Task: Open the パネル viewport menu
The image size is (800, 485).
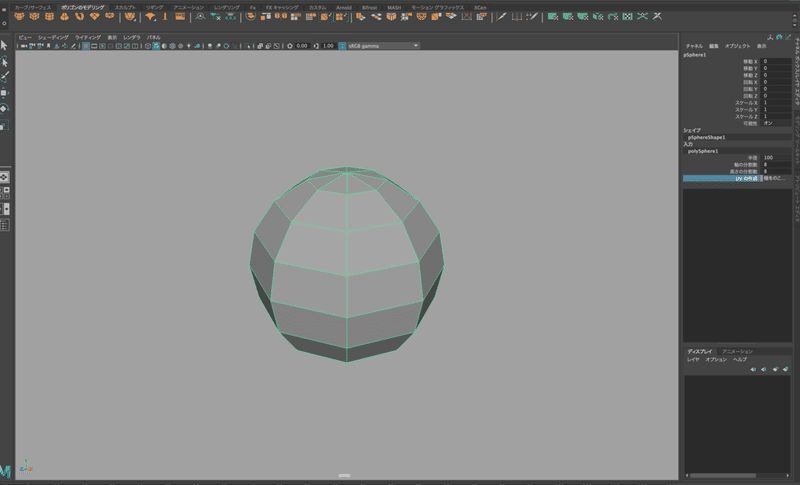Action: [x=154, y=38]
